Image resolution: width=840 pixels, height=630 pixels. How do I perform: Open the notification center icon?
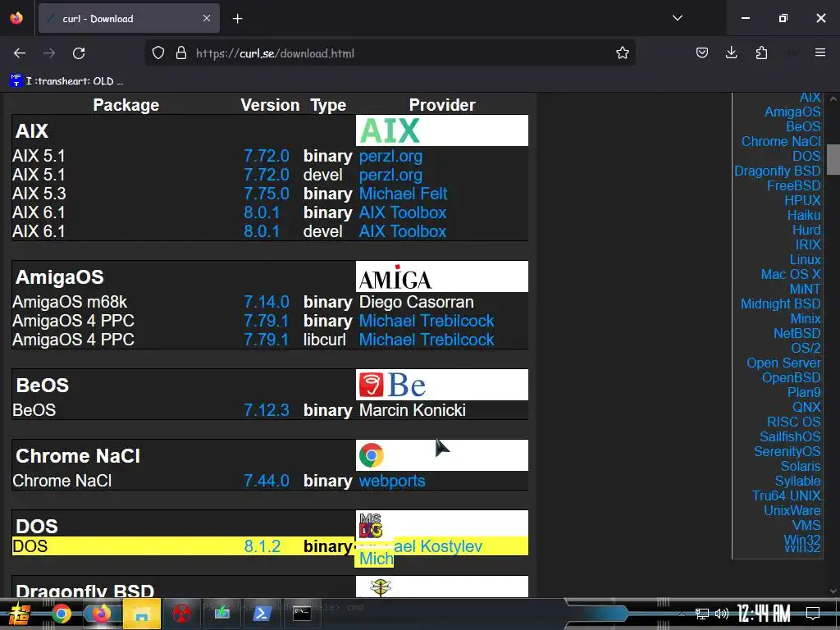813,614
